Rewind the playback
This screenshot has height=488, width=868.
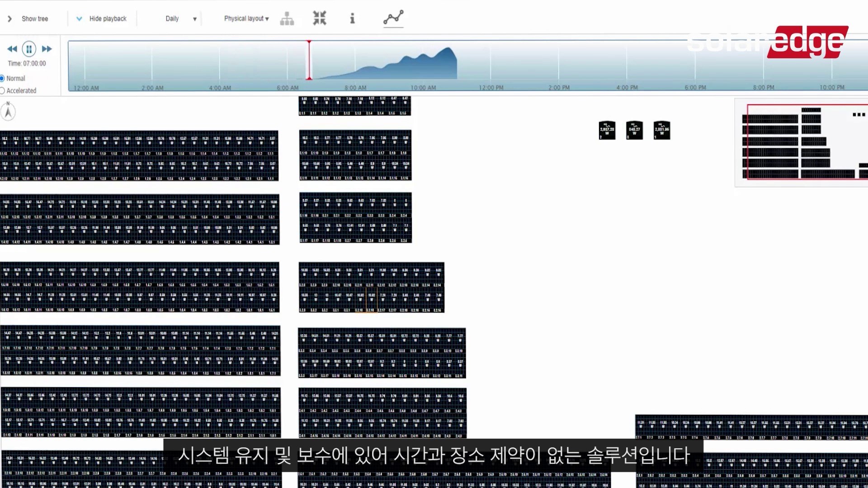pos(12,49)
